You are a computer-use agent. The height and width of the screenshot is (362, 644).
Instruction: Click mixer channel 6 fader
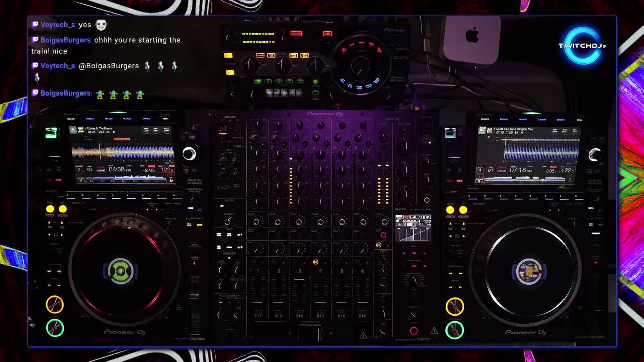pyautogui.click(x=362, y=303)
